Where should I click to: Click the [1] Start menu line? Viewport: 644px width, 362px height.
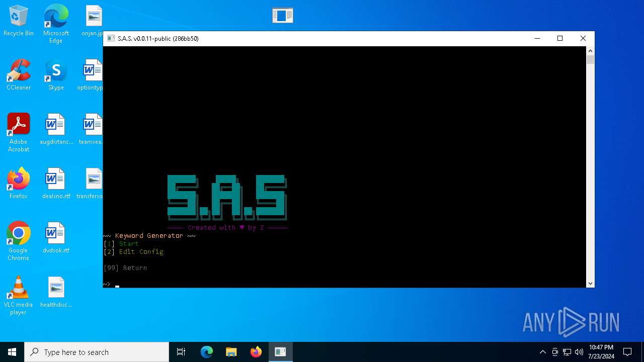click(x=121, y=244)
